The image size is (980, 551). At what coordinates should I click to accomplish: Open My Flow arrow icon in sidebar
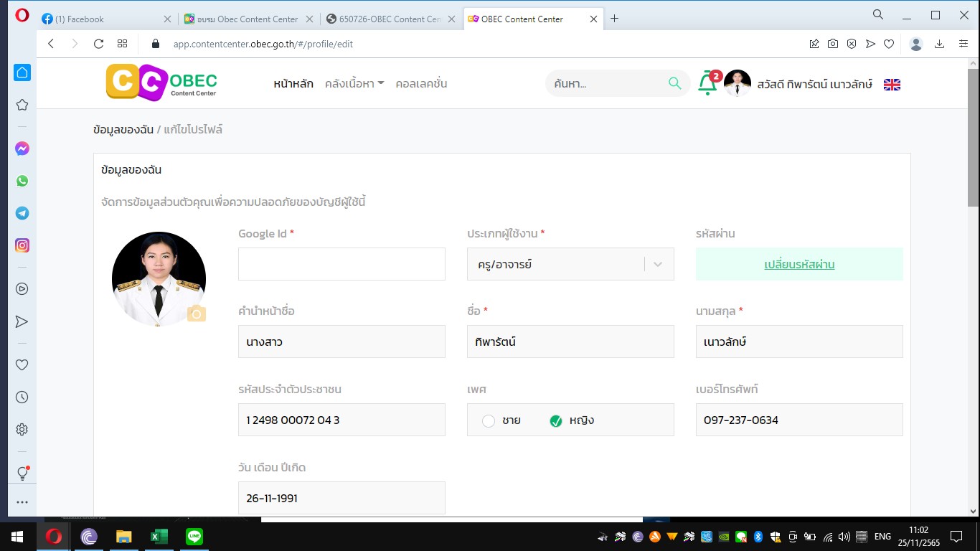(x=22, y=321)
